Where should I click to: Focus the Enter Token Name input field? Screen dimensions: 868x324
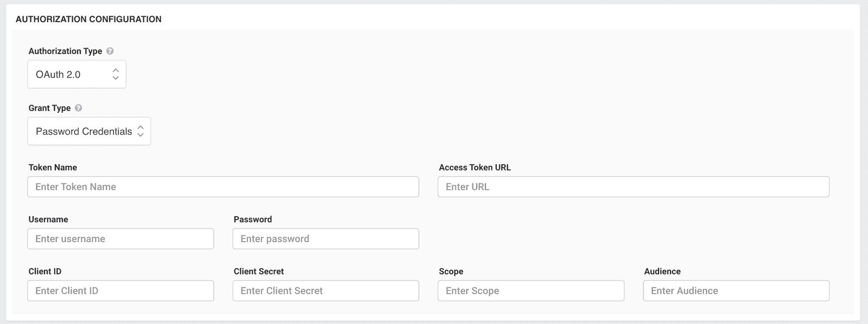point(223,187)
